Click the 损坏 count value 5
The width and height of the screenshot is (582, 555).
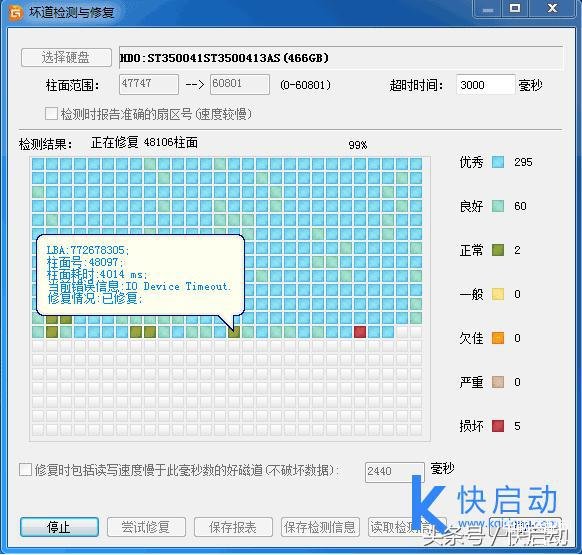click(x=517, y=426)
